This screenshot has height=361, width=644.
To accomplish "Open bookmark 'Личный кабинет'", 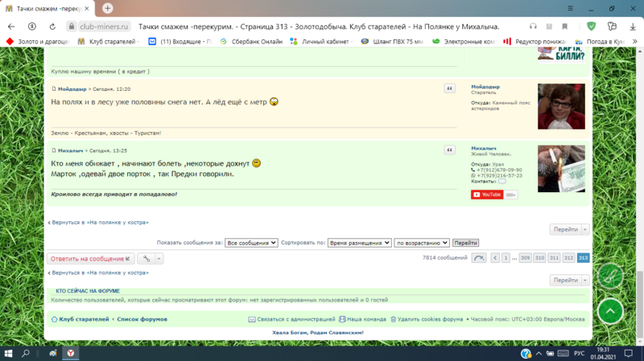I will (321, 42).
